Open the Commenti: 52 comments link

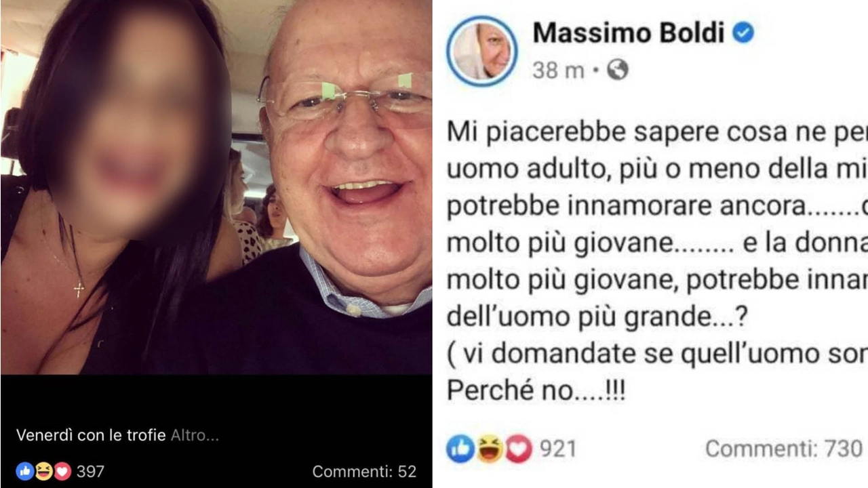[x=364, y=472]
